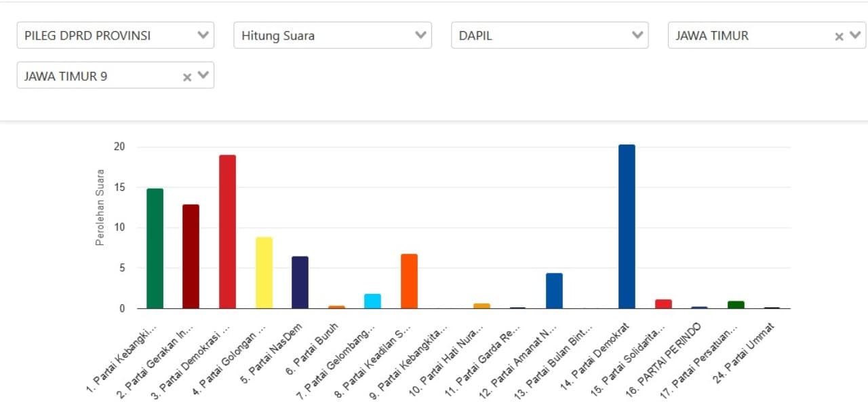Click the dark green bar for 17. Partai Persatuan
The width and height of the screenshot is (868, 412).
point(736,305)
